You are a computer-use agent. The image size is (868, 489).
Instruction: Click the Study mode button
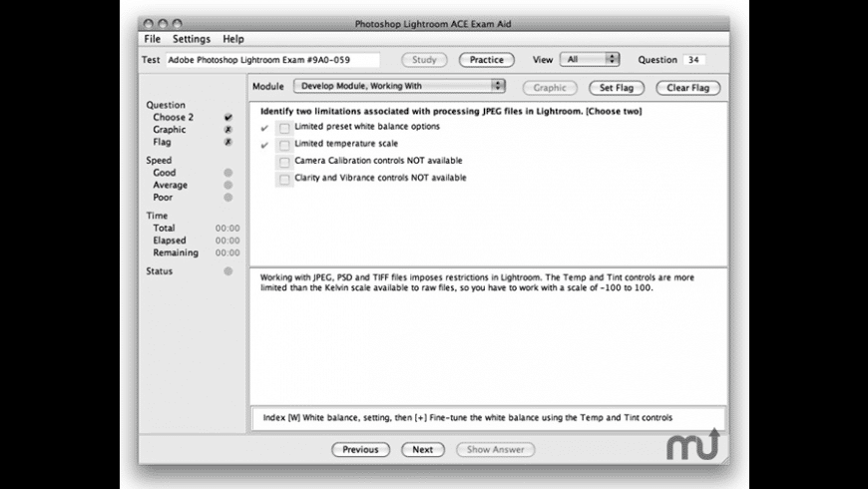424,60
